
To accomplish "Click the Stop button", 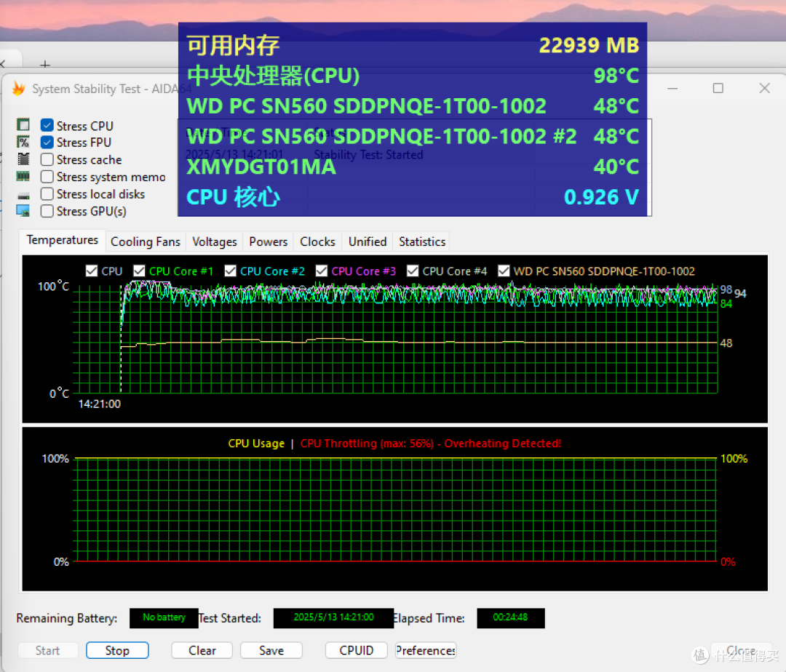I will click(x=117, y=650).
